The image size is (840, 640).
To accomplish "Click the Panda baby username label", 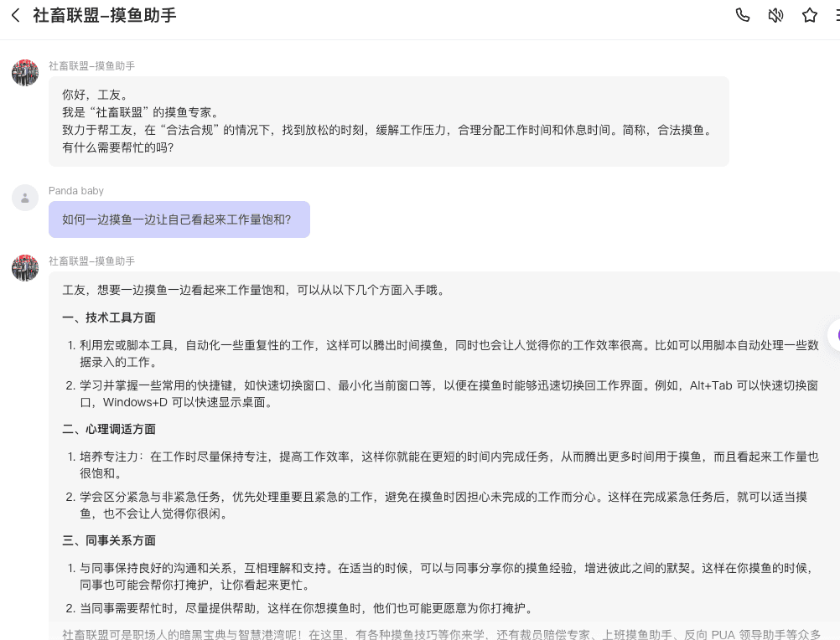I will pyautogui.click(x=76, y=191).
